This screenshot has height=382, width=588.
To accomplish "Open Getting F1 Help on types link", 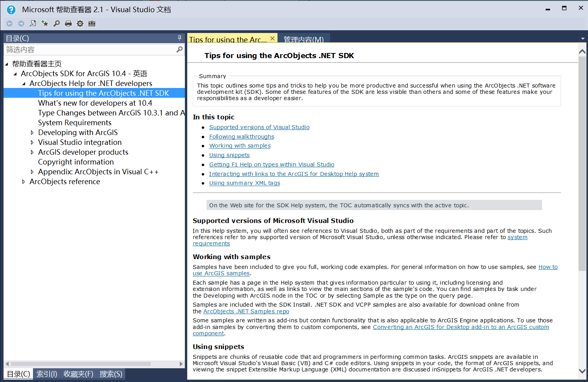I will [x=272, y=164].
